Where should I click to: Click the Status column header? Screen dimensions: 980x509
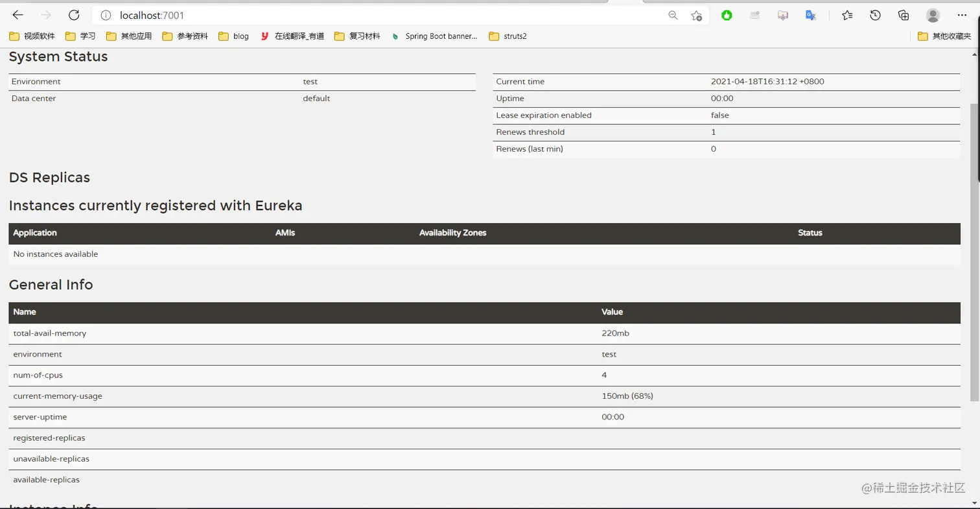pyautogui.click(x=810, y=233)
